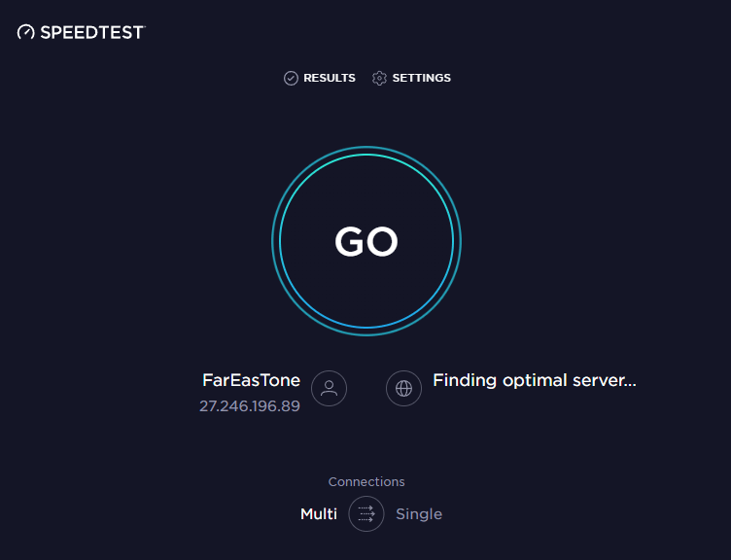Screen dimensions: 731x560
Task: Click the SPEEDTEST wordmark text
Action: pos(92,32)
